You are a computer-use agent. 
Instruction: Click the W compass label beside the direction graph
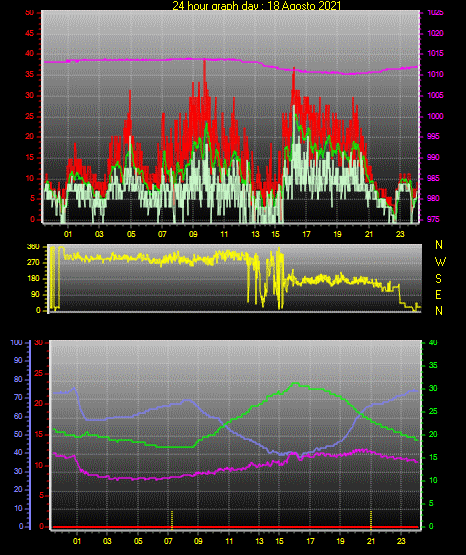tap(440, 262)
